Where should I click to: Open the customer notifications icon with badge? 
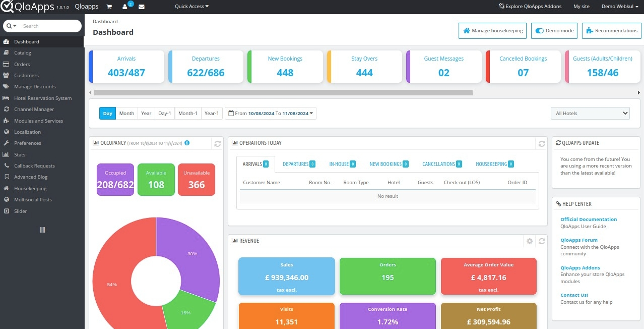point(126,6)
